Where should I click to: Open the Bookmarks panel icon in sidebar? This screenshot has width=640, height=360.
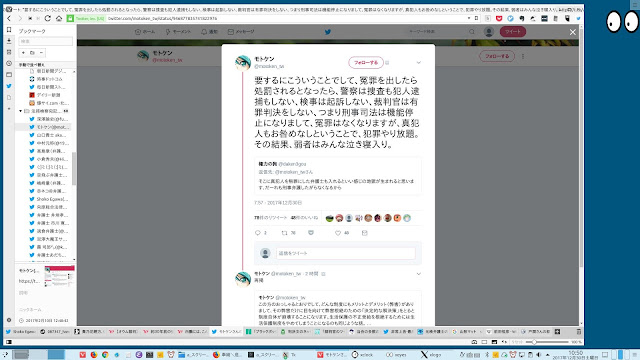pyautogui.click(x=9, y=30)
